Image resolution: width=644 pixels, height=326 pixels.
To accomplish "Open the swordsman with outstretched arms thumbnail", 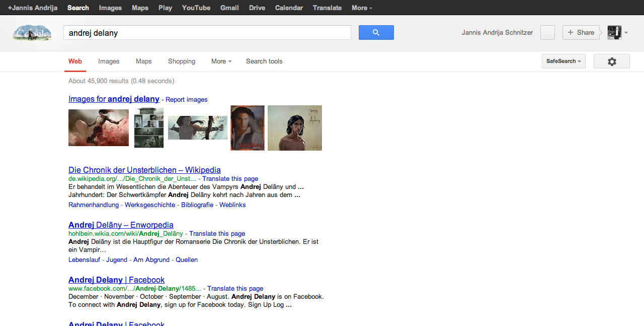I will coord(198,128).
